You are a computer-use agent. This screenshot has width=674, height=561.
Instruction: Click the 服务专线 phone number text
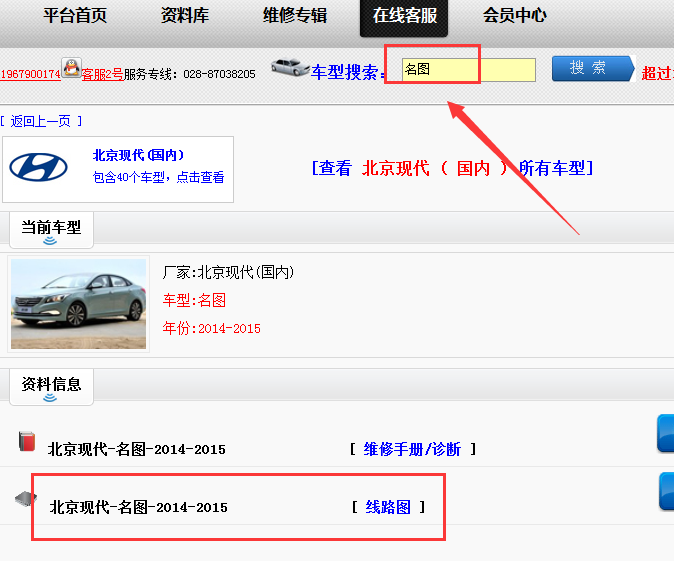(x=219, y=74)
